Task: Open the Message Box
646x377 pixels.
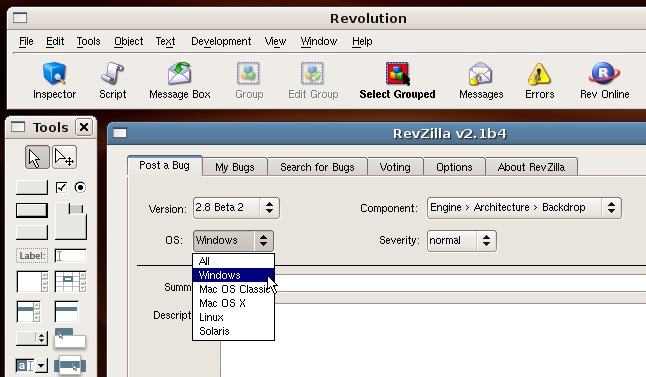Action: (180, 81)
